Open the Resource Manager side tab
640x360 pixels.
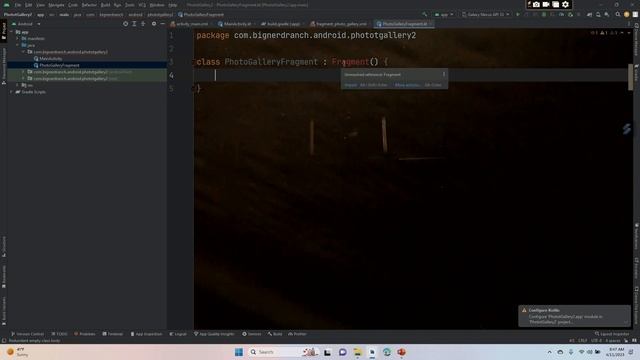[4, 65]
